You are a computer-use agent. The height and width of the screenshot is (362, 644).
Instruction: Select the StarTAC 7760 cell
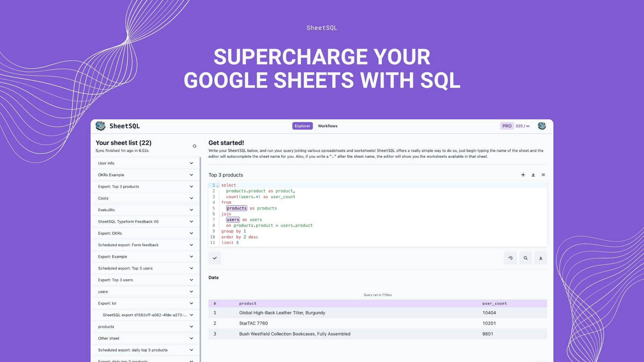(x=253, y=323)
